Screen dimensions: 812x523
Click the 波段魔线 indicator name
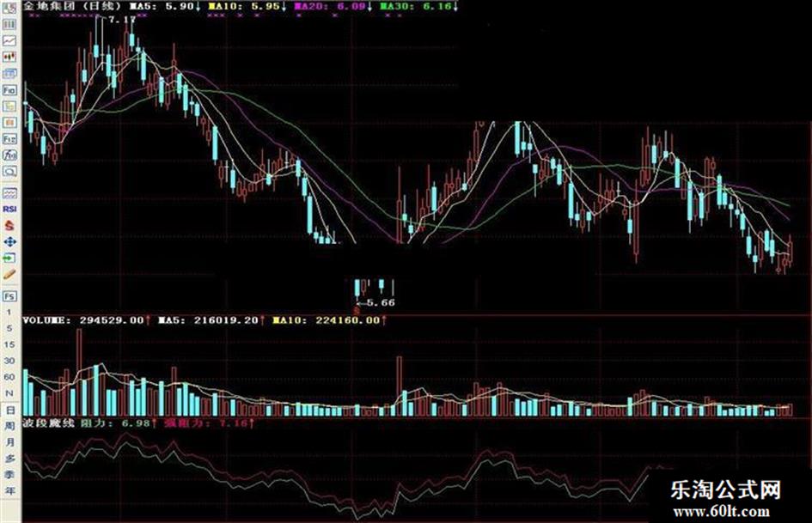[x=48, y=423]
